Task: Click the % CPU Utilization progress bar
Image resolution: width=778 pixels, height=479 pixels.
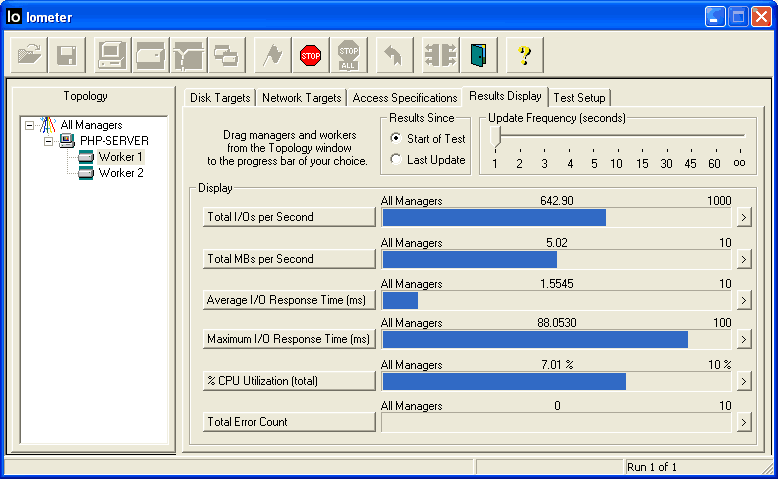Action: tap(556, 381)
